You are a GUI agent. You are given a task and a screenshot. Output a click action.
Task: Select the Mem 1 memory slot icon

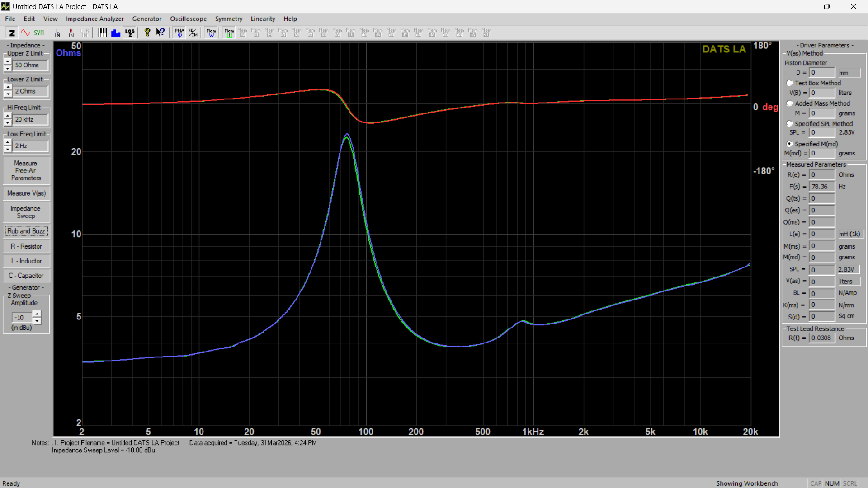[229, 33]
